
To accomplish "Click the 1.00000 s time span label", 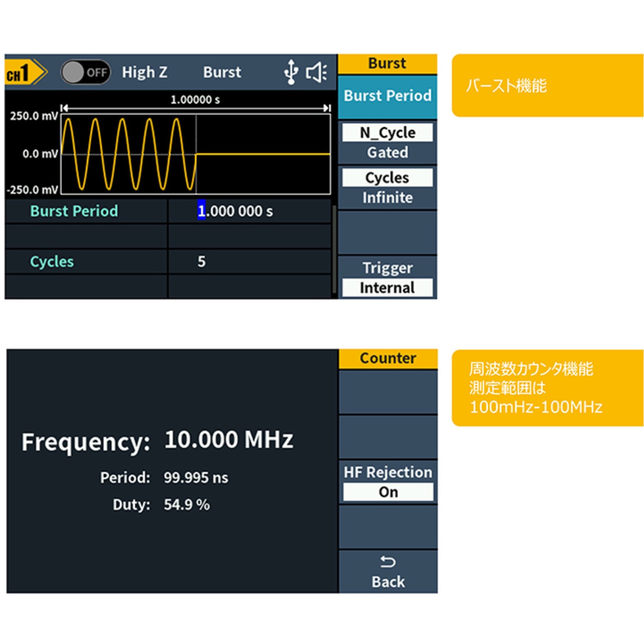I will point(195,100).
